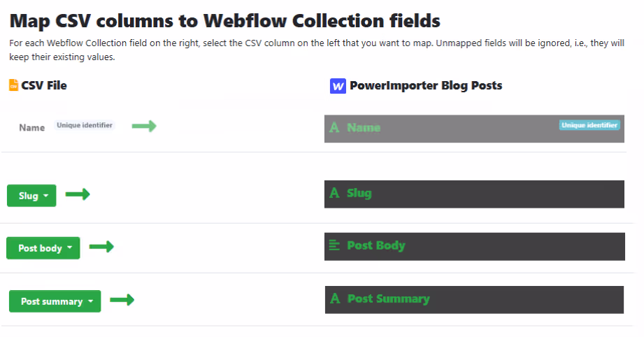Open the Post summary CSV column dropdown
The image size is (644, 337).
tap(55, 301)
